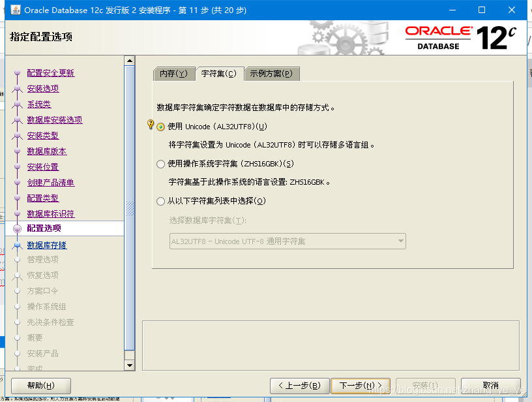Close the Oracle installer window
This screenshot has width=532, height=402.
tap(512, 10)
